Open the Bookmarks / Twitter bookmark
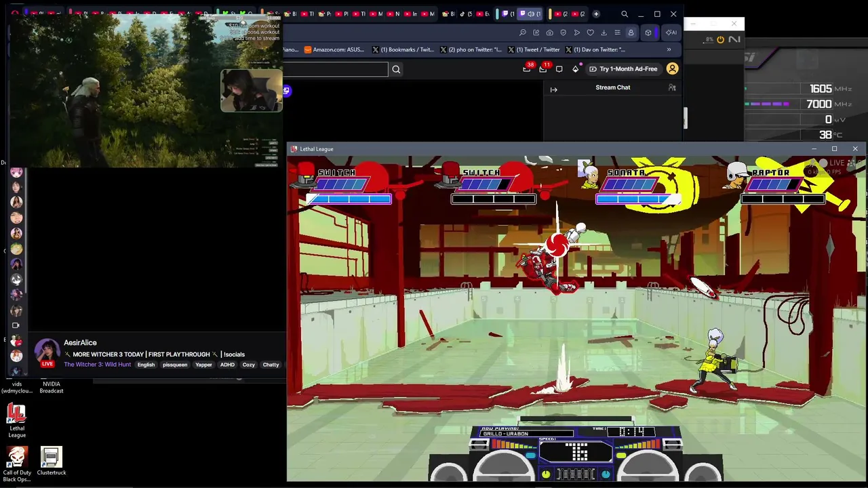This screenshot has height=488, width=868. point(403,49)
